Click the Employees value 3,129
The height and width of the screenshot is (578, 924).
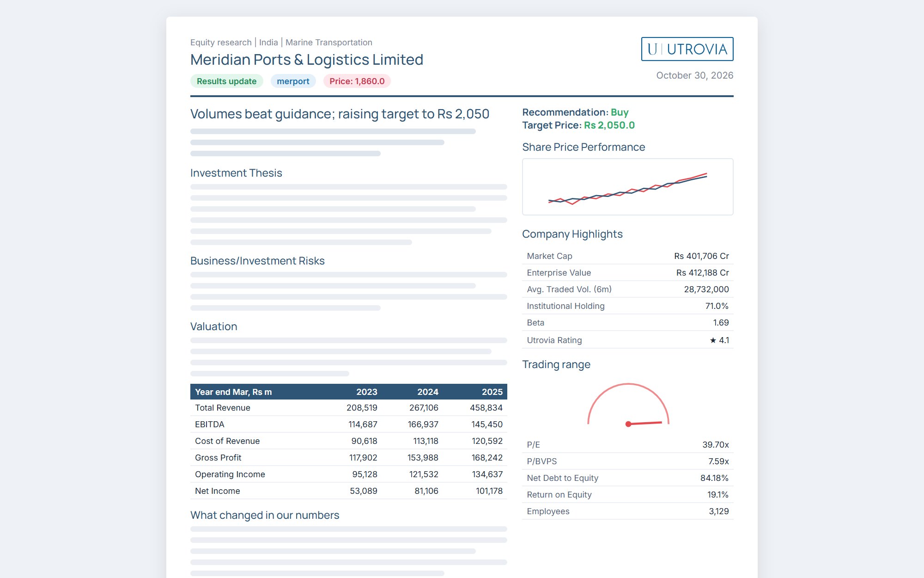pyautogui.click(x=719, y=511)
